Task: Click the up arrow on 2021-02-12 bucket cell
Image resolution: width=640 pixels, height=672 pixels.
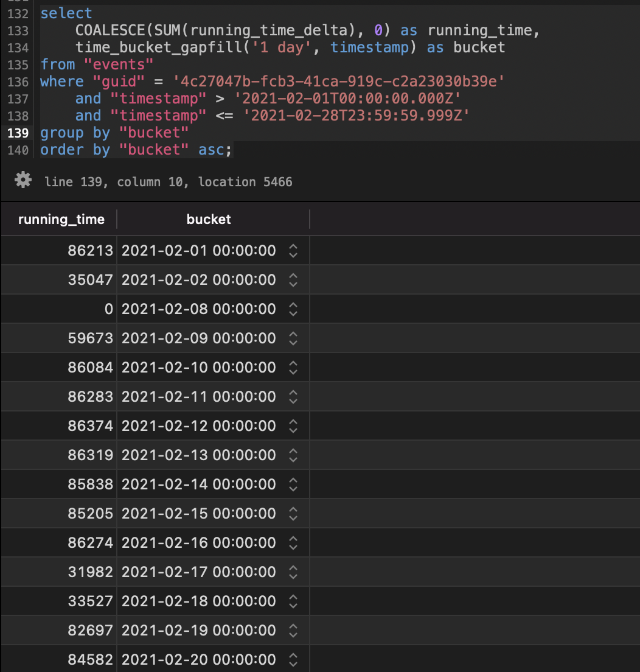Action: coord(293,422)
